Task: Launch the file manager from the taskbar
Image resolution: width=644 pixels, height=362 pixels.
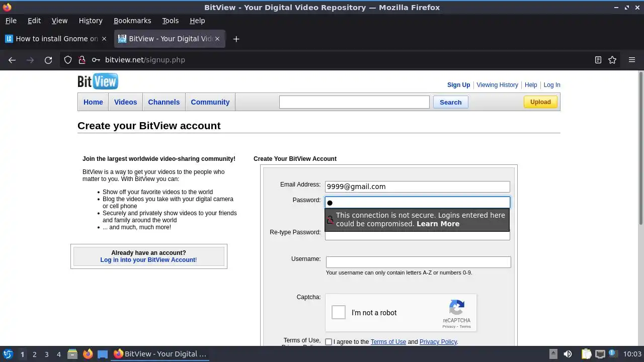Action: pyautogui.click(x=72, y=354)
